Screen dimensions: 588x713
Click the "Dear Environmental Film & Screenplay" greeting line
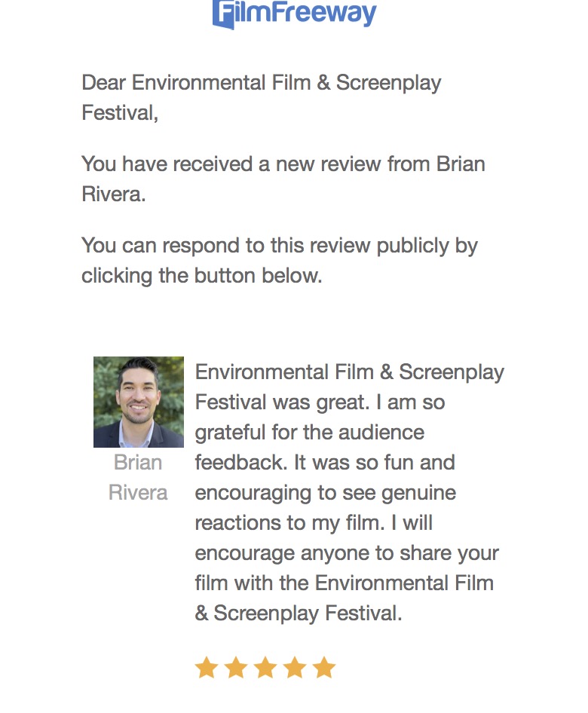[262, 83]
